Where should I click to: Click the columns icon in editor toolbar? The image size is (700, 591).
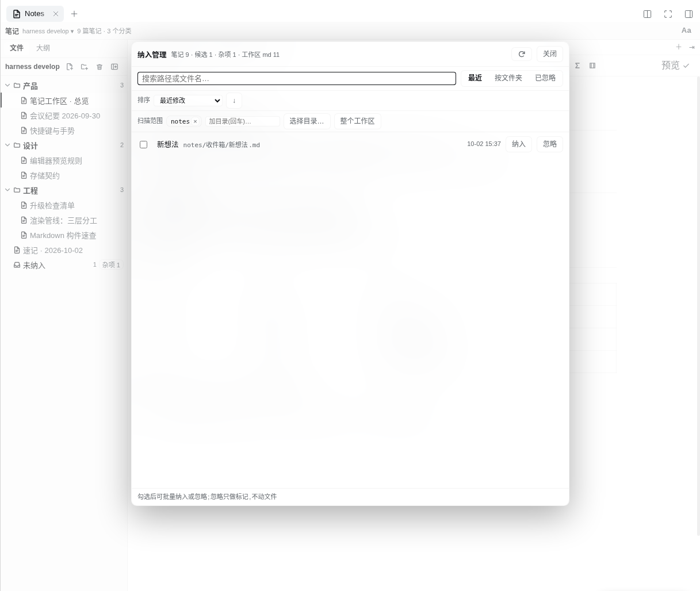pos(592,66)
